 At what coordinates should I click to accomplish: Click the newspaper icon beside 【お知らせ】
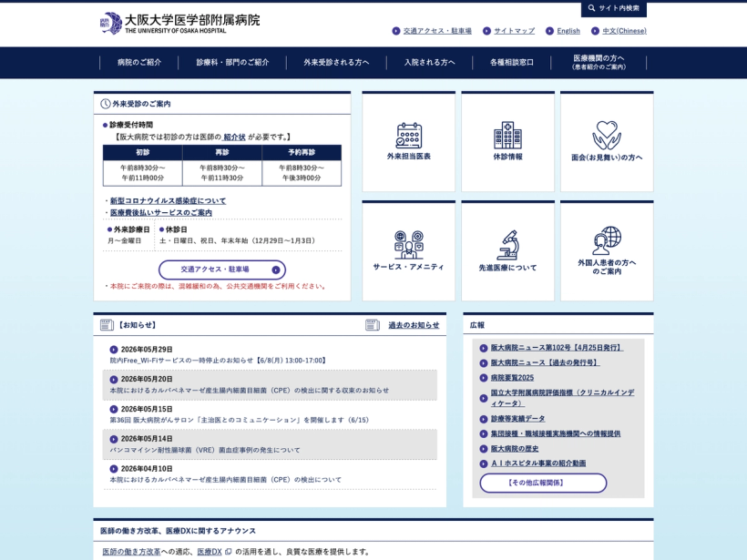(107, 325)
